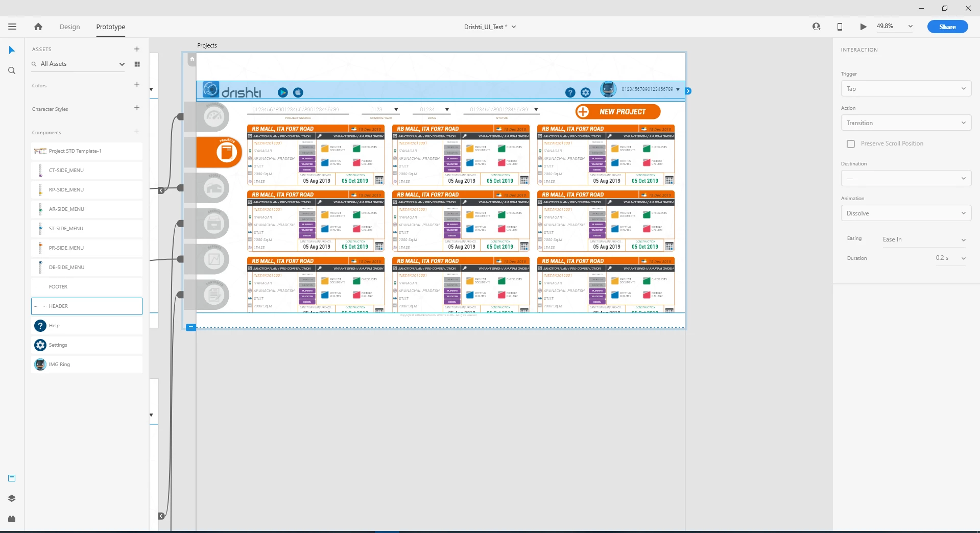Click the Project Search input on artboard
980x533 pixels.
pos(298,110)
